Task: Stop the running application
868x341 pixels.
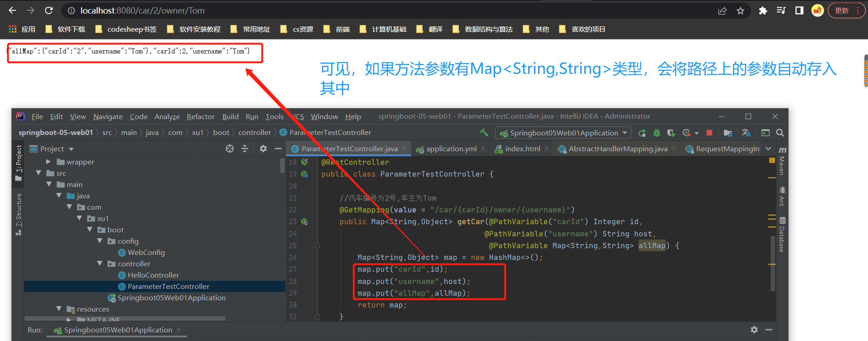Action: (x=709, y=133)
